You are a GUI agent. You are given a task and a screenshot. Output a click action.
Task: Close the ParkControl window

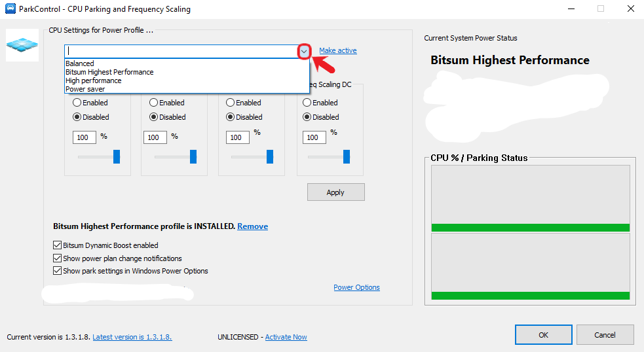(631, 9)
